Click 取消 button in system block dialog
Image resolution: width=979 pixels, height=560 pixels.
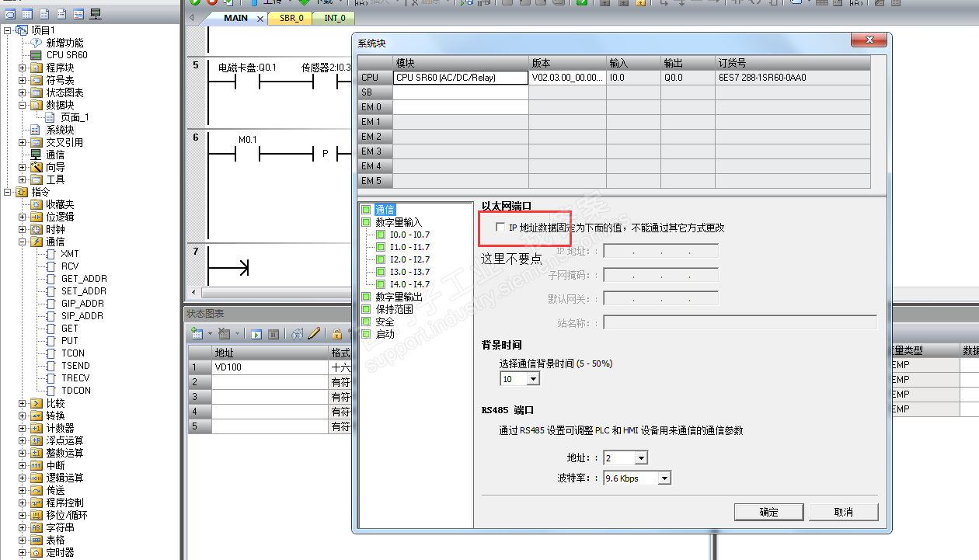pyautogui.click(x=843, y=512)
